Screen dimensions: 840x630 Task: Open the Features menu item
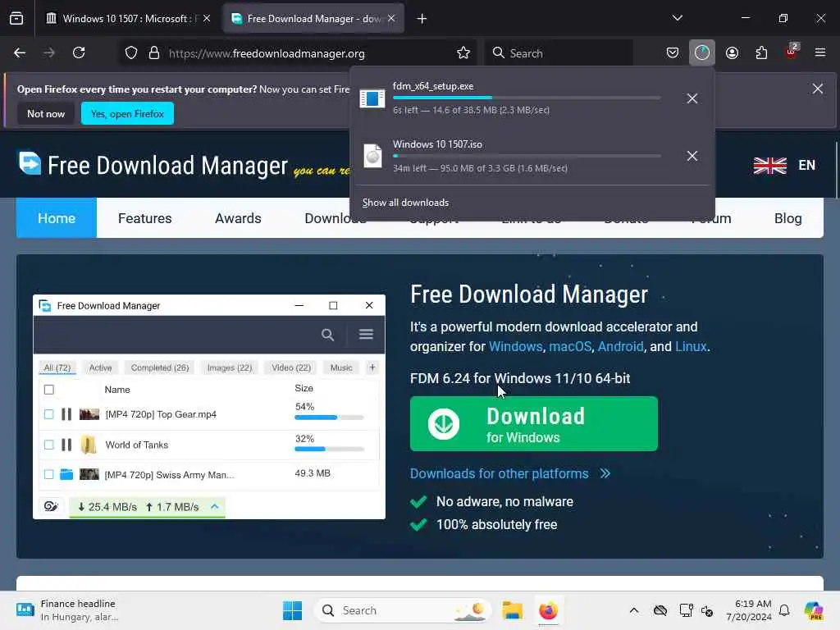[144, 218]
